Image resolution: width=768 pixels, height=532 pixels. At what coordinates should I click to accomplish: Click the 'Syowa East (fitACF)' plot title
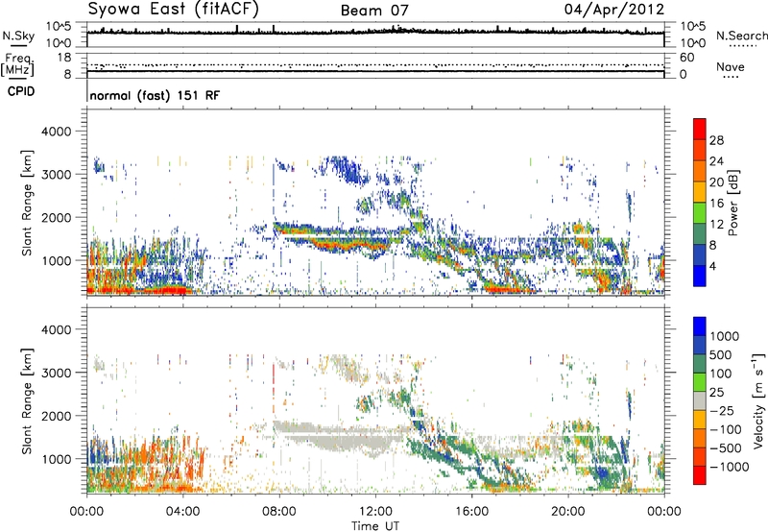click(173, 9)
